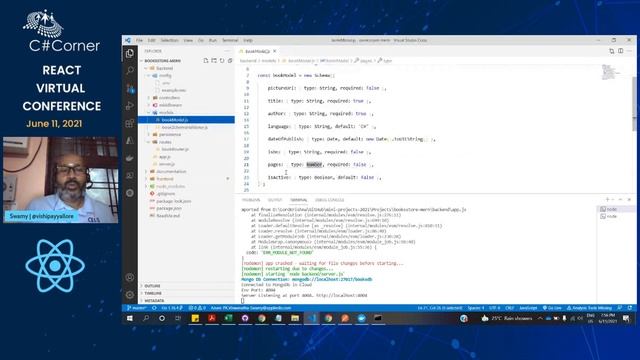
Task: Click Analysis Tools Missing warning
Action: [589, 308]
